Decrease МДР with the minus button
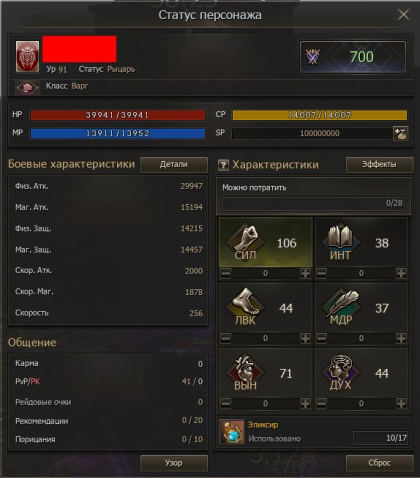The image size is (420, 478). 322,338
